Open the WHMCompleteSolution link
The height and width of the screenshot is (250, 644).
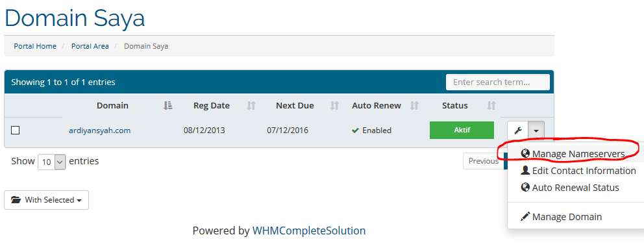(x=309, y=231)
